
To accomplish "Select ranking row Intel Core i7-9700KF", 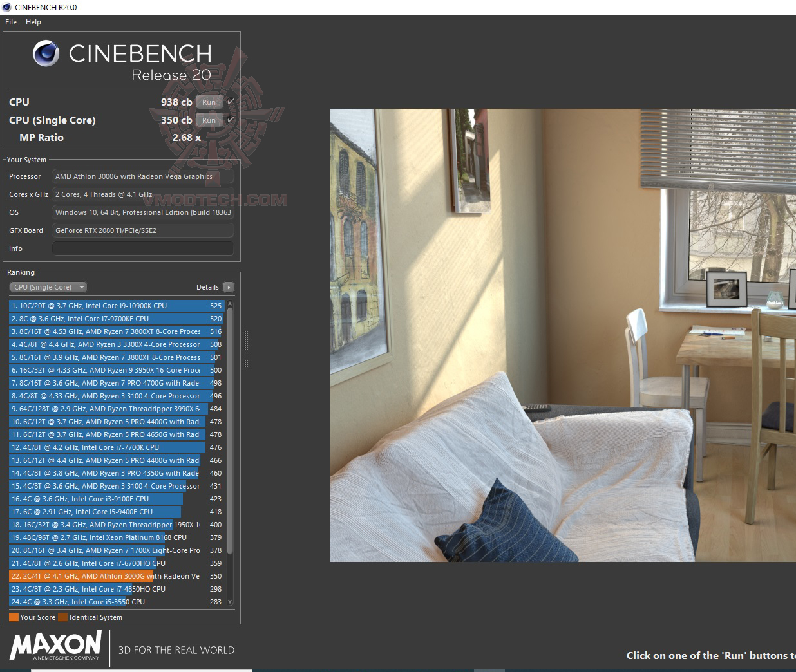I will [x=117, y=319].
